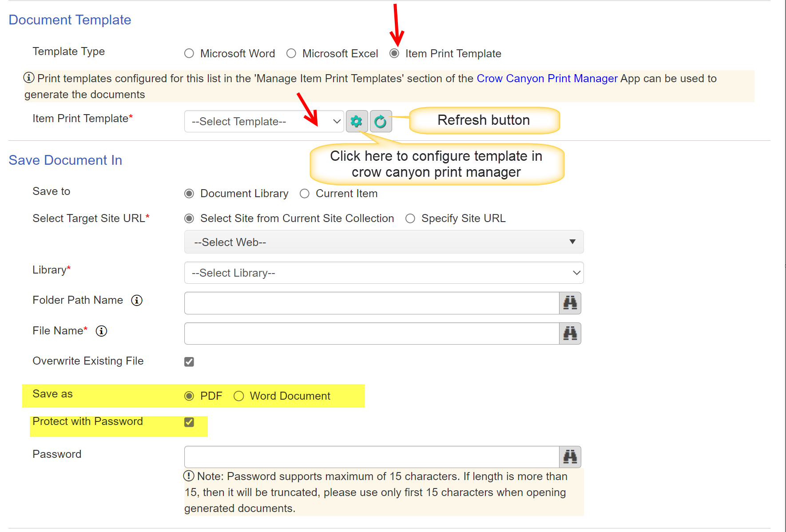
Task: Open the Select Template dropdown
Action: tap(264, 121)
